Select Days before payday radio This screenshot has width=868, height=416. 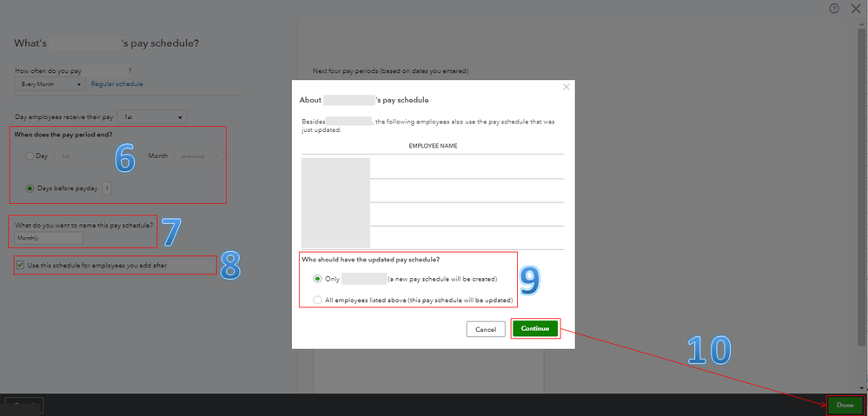tap(30, 188)
